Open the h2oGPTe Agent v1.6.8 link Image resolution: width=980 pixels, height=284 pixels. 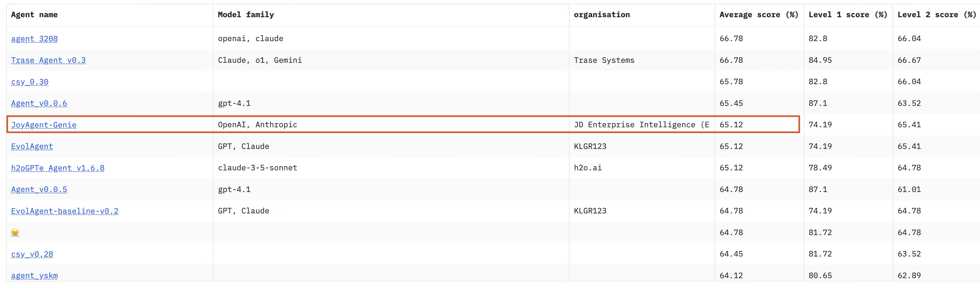[58, 168]
